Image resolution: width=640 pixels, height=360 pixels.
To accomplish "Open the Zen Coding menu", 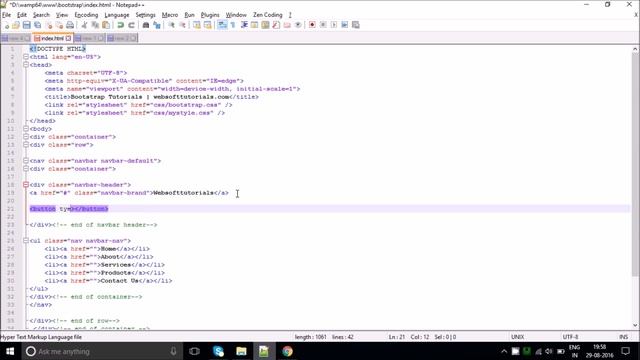I will [268, 15].
